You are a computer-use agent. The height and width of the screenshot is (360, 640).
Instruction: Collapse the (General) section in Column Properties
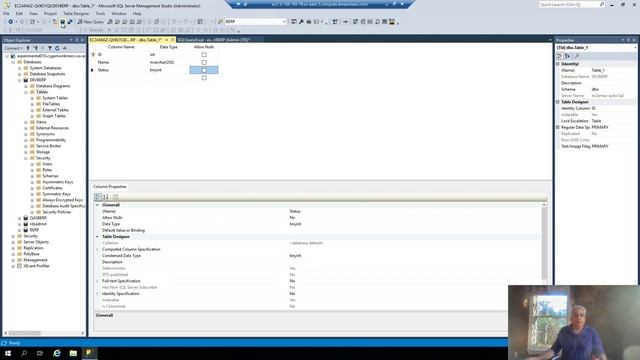point(98,205)
